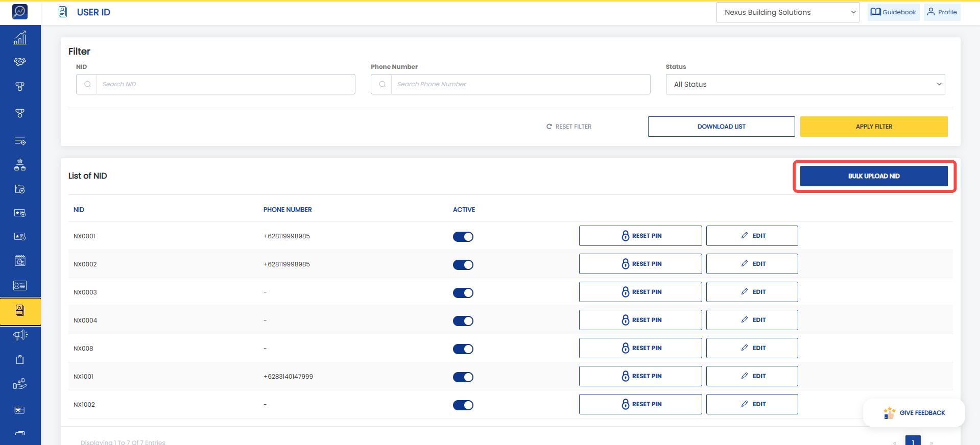Toggle the Active switch for NX0002
The width and height of the screenshot is (980, 445).
pos(463,265)
